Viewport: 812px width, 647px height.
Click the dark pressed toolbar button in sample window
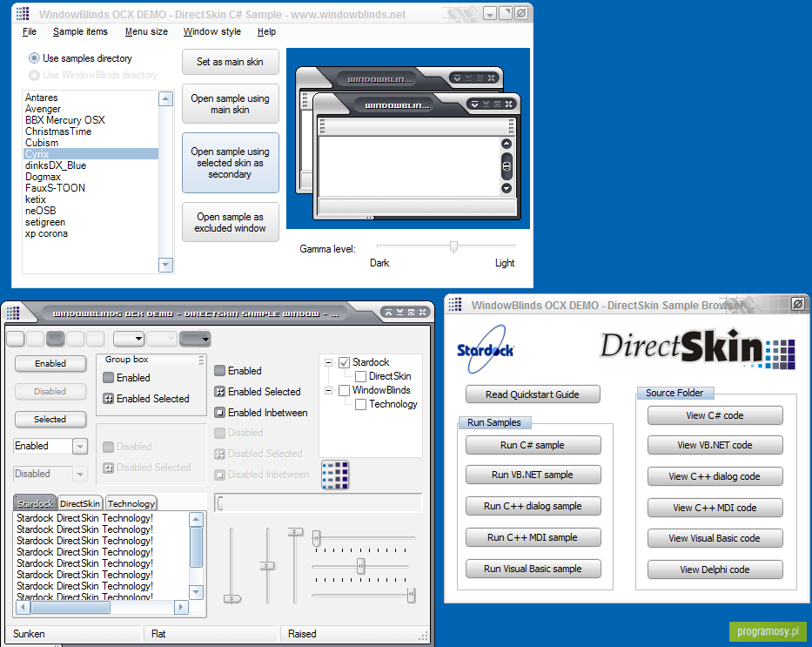coord(56,339)
